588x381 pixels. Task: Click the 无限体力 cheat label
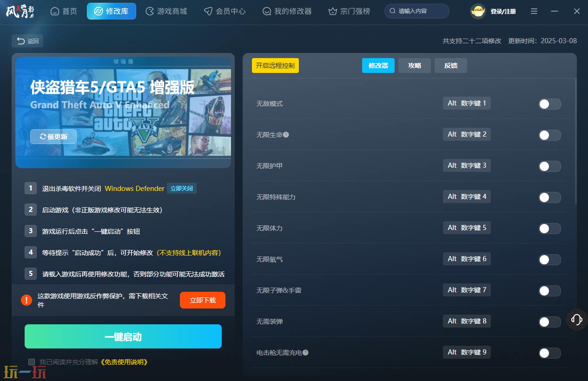(x=270, y=228)
